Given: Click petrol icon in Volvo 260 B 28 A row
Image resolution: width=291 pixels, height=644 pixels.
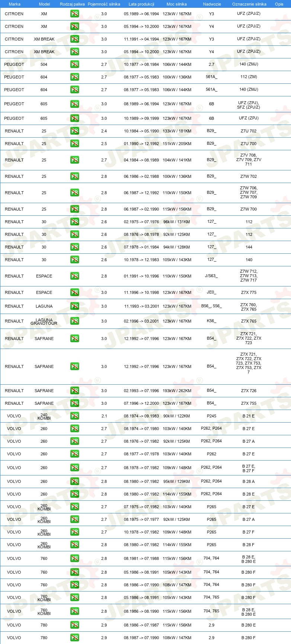Looking at the screenshot, I should click(x=74, y=481).
